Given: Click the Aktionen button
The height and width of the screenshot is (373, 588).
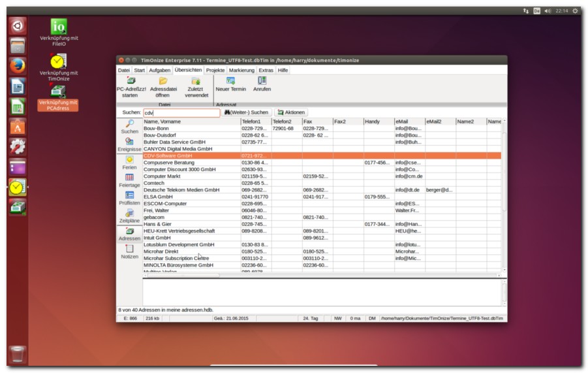Looking at the screenshot, I should (x=291, y=112).
